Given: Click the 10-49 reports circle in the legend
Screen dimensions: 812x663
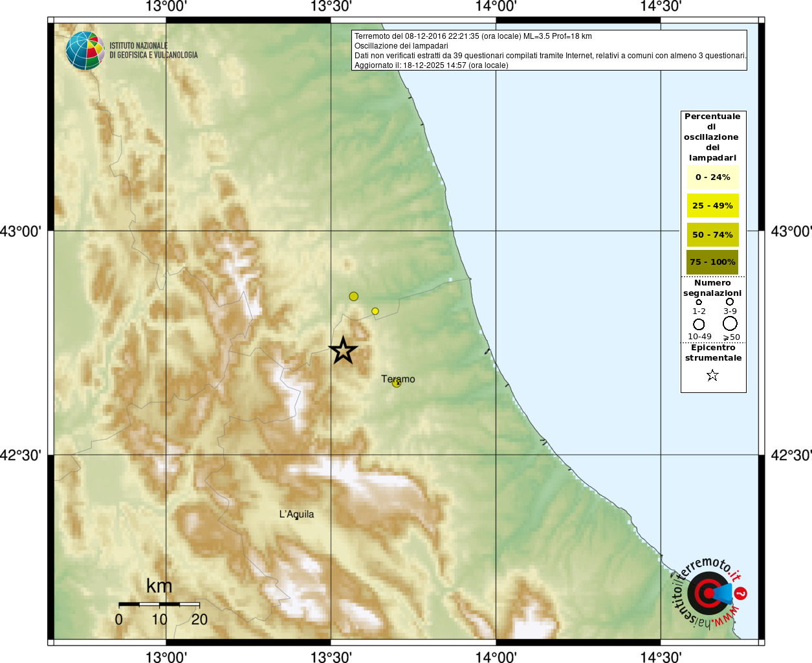Looking at the screenshot, I should (699, 324).
